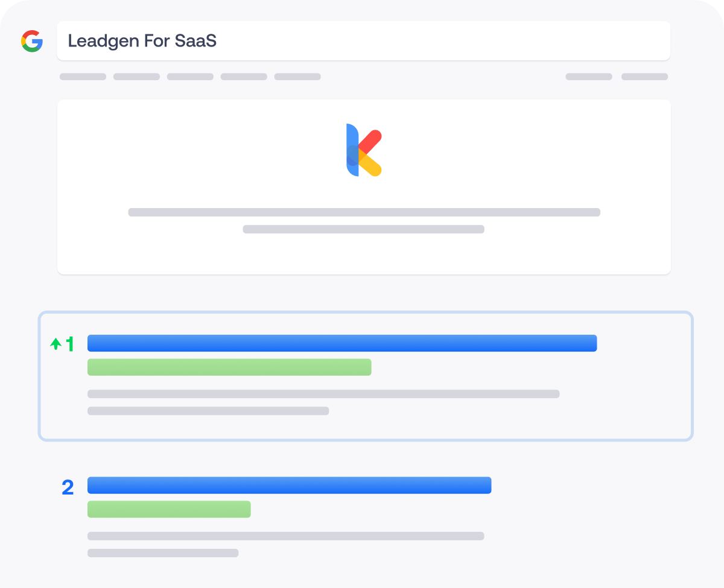Screen dimensions: 724x588
Task: Open the blue title link of result 1
Action: 342,343
